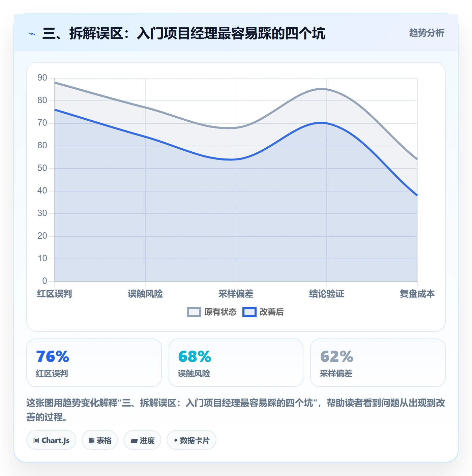
Task: Open the 62% 采样偏差 stat card
Action: pos(378,363)
